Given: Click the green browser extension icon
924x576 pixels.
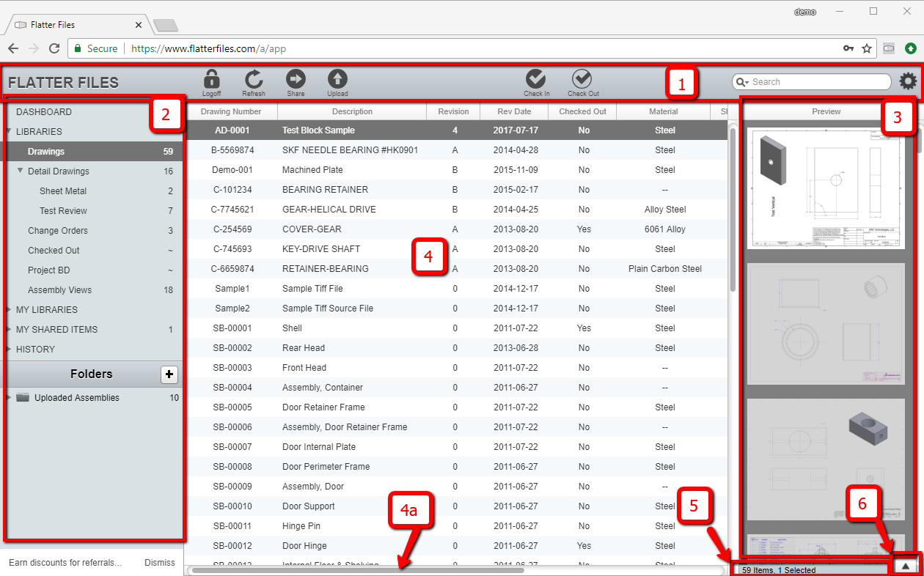Looking at the screenshot, I should coord(910,48).
